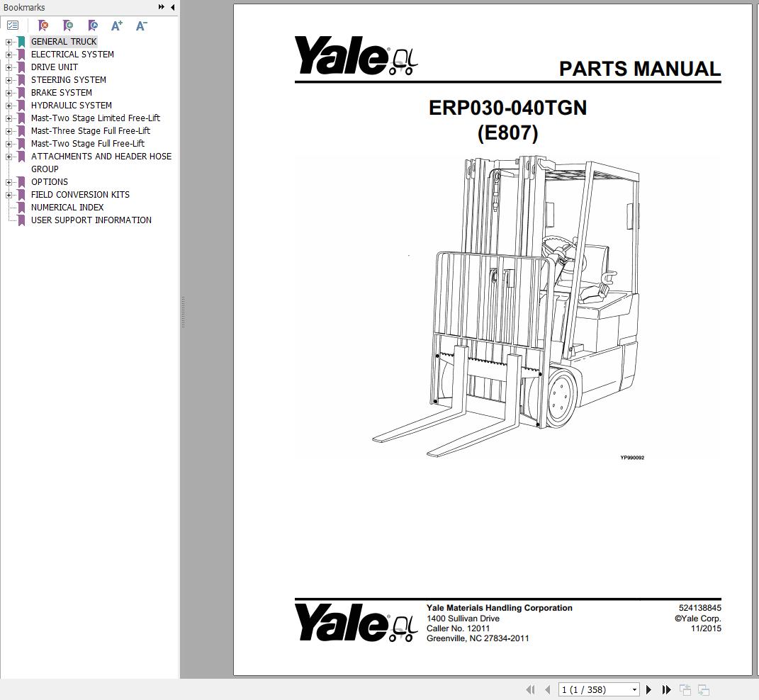Click the expand panel double-chevron toggle
Viewport: 759px width, 700px height.
(161, 7)
